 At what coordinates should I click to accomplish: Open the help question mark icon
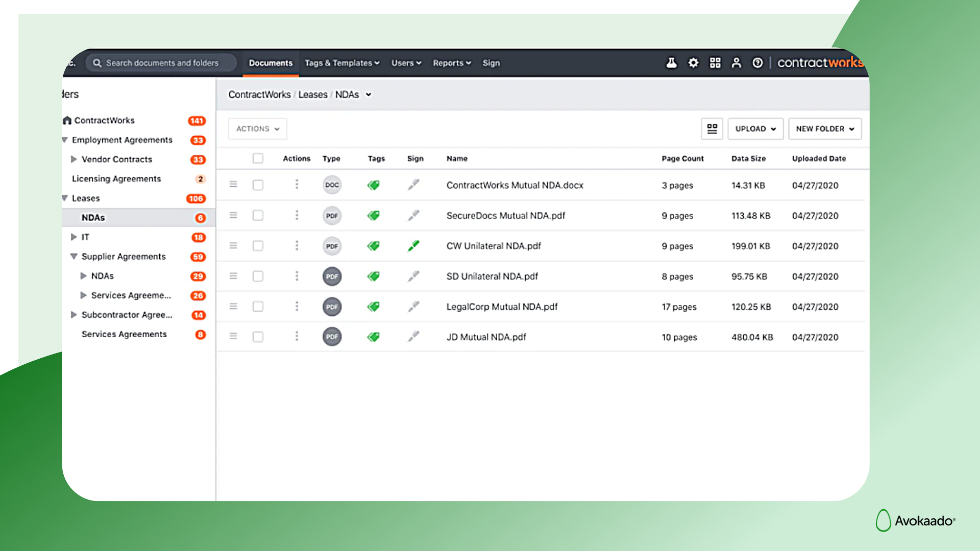coord(757,63)
